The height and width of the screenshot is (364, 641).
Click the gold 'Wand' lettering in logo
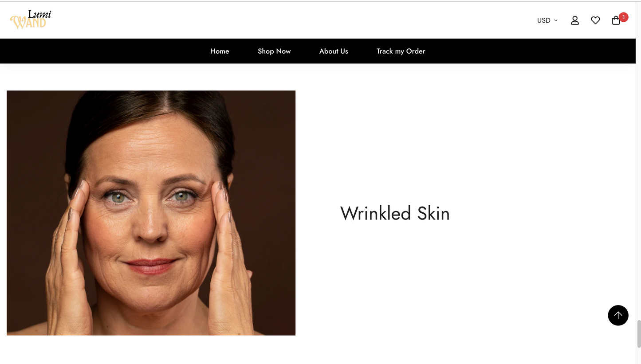tap(28, 23)
